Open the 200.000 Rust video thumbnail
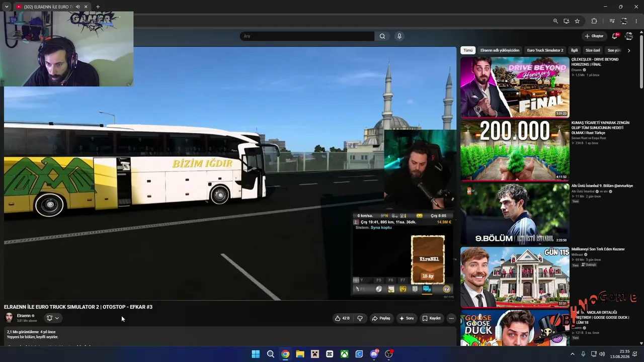Screen dimensions: 644x362 click(x=515, y=150)
